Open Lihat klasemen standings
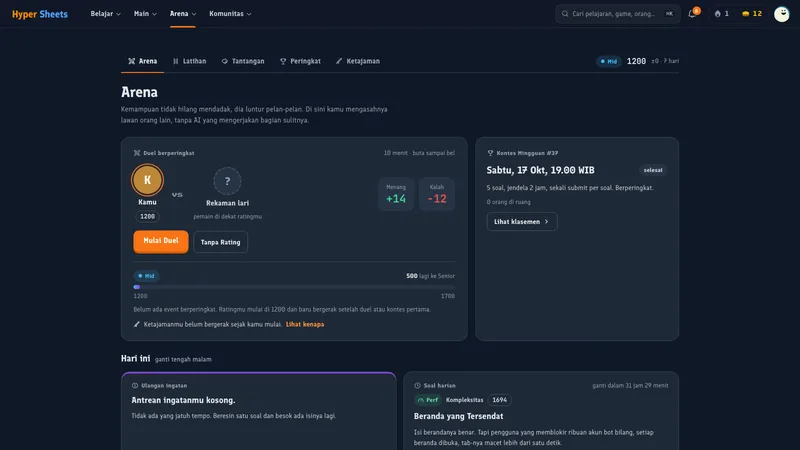800x450 pixels. click(522, 221)
